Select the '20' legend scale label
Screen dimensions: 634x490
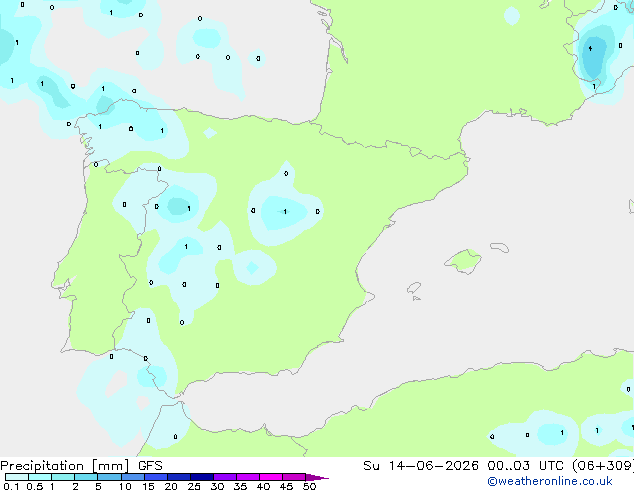click(x=171, y=486)
